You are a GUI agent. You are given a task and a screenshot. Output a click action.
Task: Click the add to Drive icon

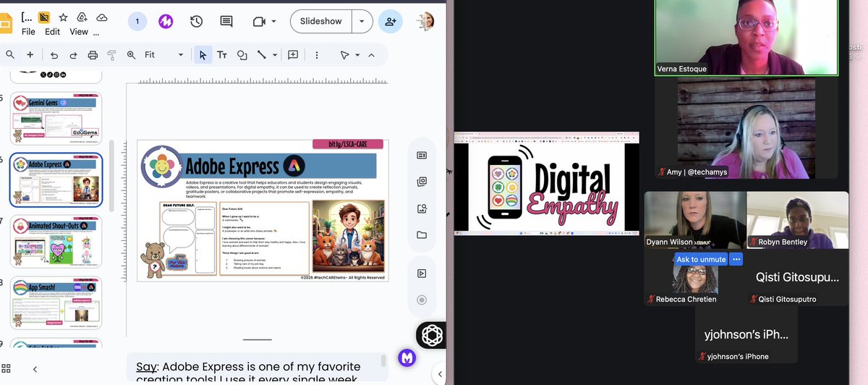pos(82,17)
